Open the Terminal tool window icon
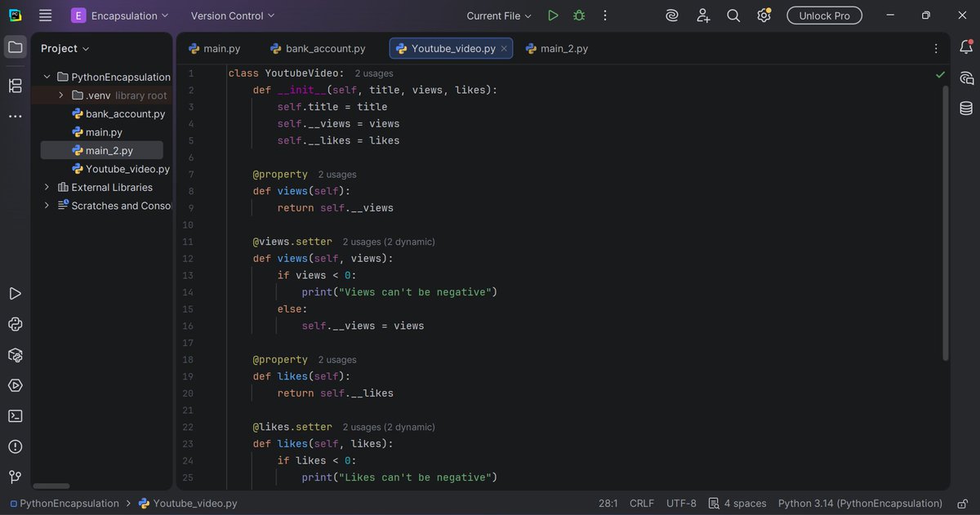This screenshot has width=980, height=515. point(15,415)
